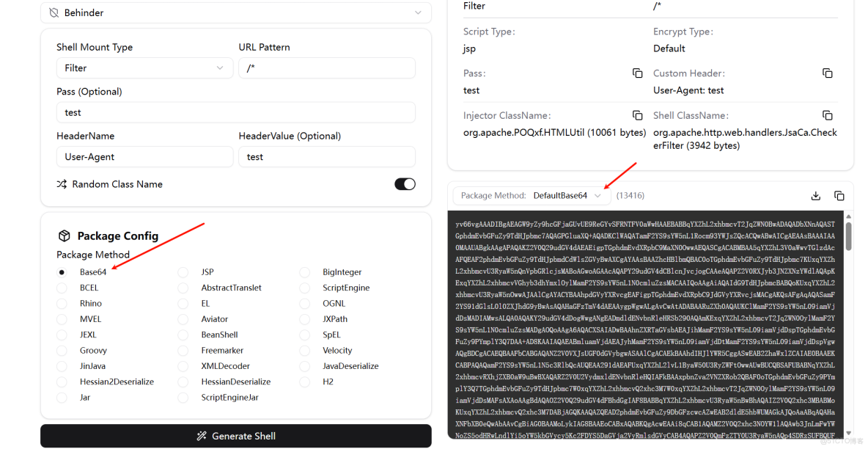Select the BCEL package method

[x=62, y=288]
